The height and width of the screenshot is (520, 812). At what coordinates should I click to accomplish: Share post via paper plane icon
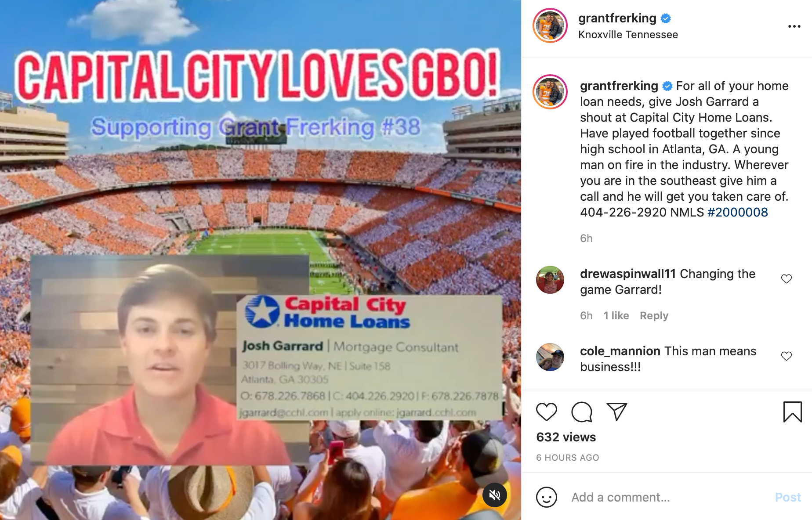[x=616, y=412]
